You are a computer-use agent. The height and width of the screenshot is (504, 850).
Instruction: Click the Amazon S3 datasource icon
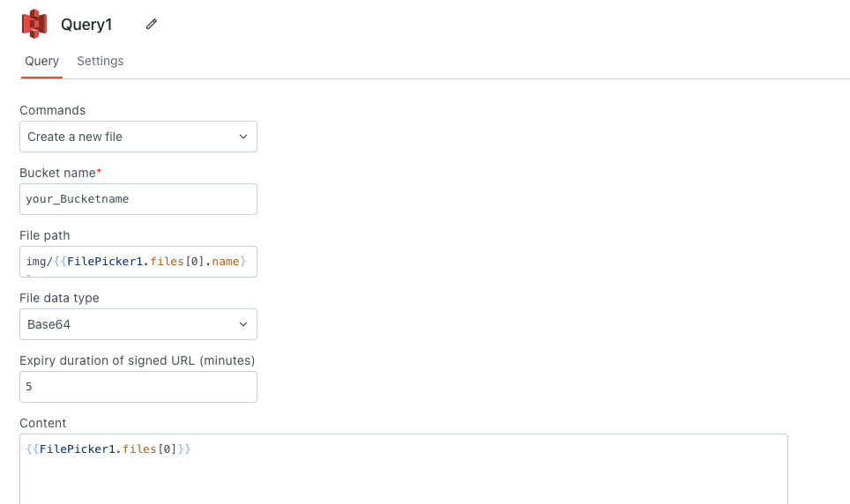coord(34,24)
